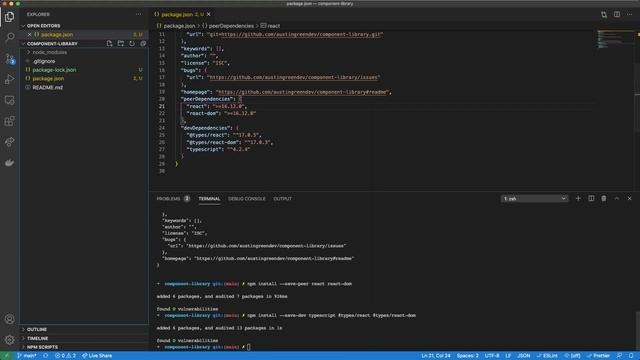Open the Source Control view
Screen dimensions: 640x360
pyautogui.click(x=9, y=59)
